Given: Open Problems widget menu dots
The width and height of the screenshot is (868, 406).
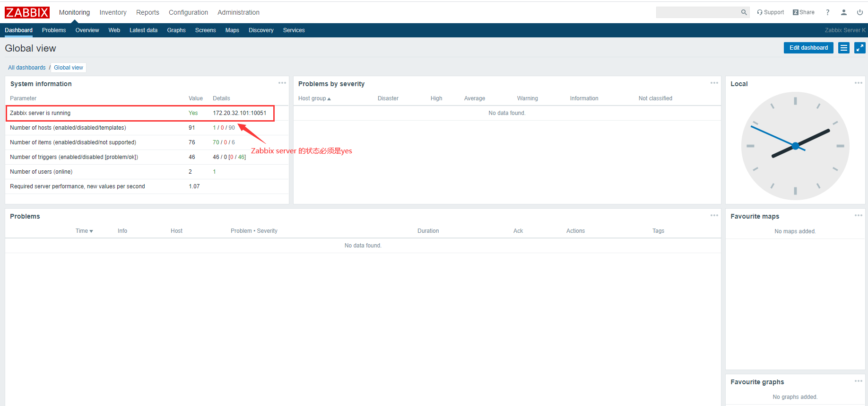Looking at the screenshot, I should [714, 215].
